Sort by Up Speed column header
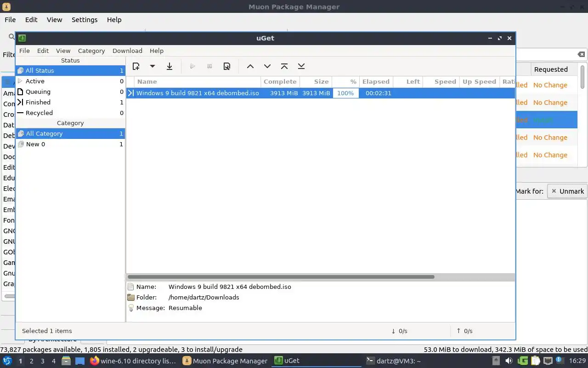This screenshot has height=368, width=588. click(479, 81)
